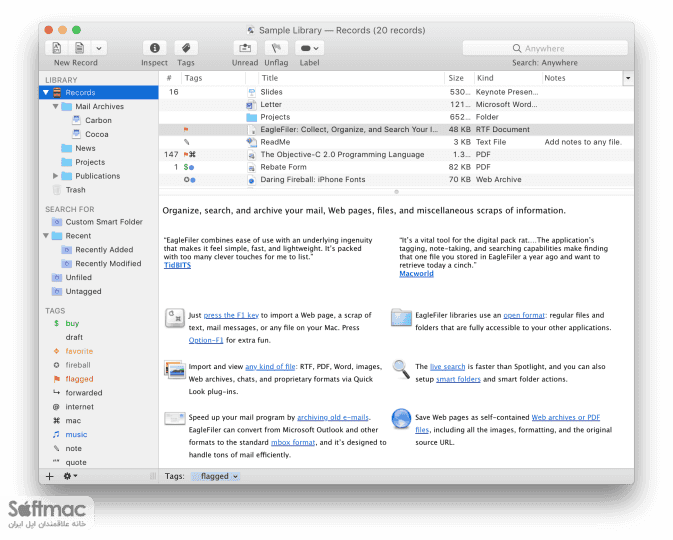Click the second New Record text icon
This screenshot has height=540, width=673.
[79, 48]
